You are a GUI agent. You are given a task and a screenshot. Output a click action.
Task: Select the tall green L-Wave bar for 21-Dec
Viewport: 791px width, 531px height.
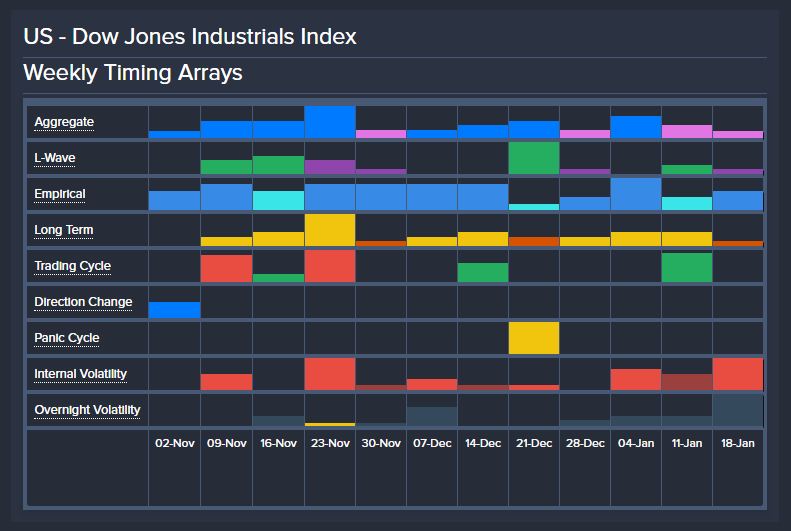[x=534, y=158]
